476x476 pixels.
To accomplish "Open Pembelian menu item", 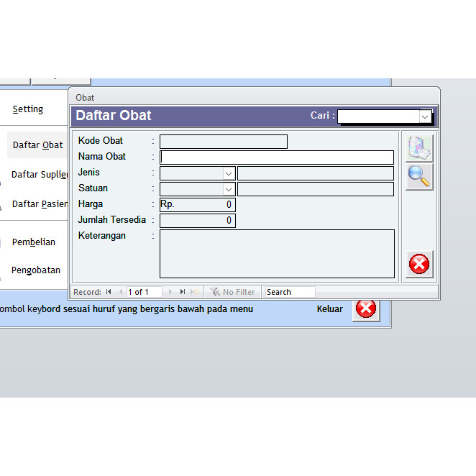I will [34, 242].
